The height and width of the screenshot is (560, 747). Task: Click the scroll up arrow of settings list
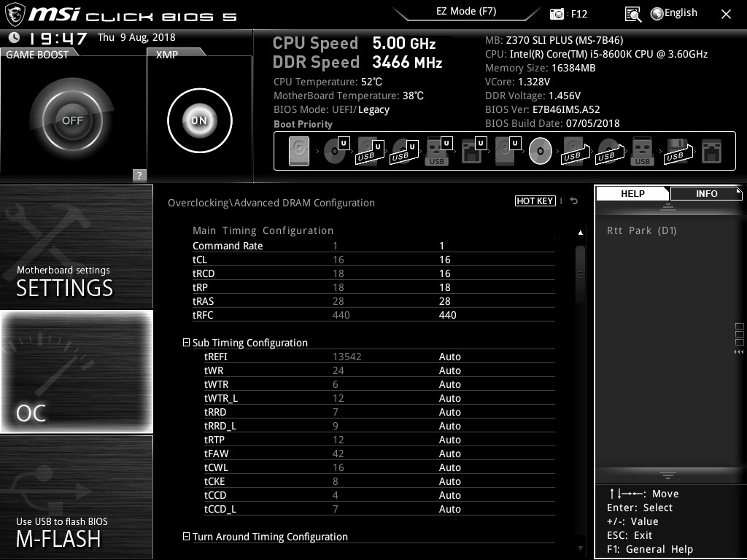(580, 233)
